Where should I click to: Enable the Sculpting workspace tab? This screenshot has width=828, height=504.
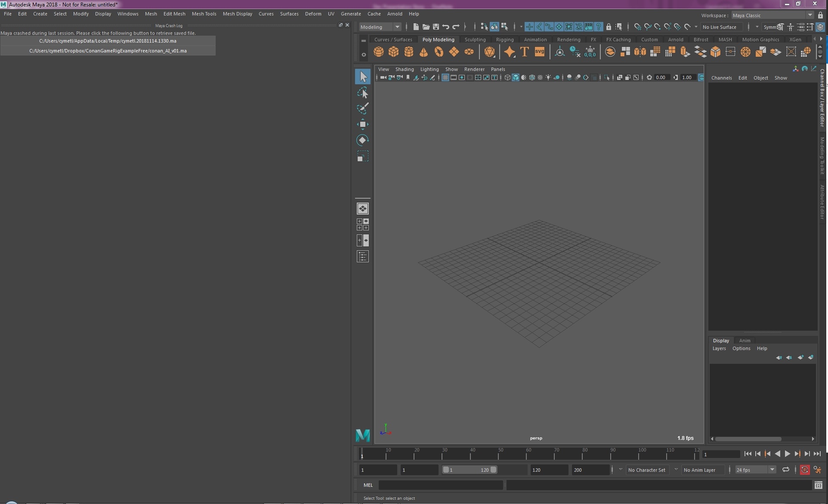(475, 39)
